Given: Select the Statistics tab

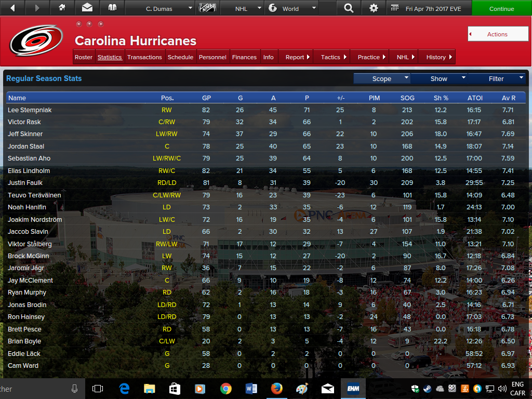Looking at the screenshot, I should click(x=110, y=57).
